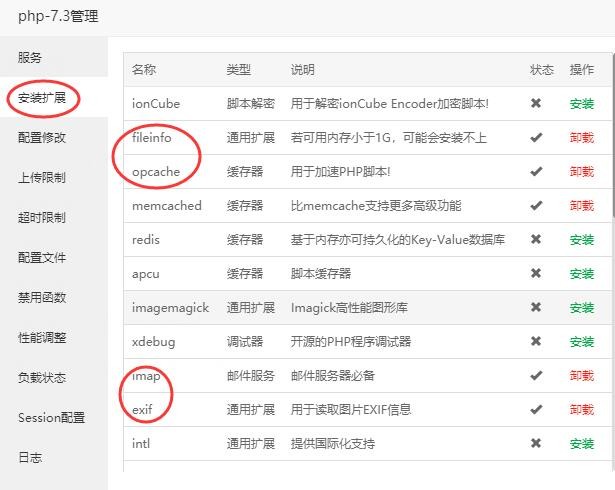Click the redis extension name

[146, 240]
